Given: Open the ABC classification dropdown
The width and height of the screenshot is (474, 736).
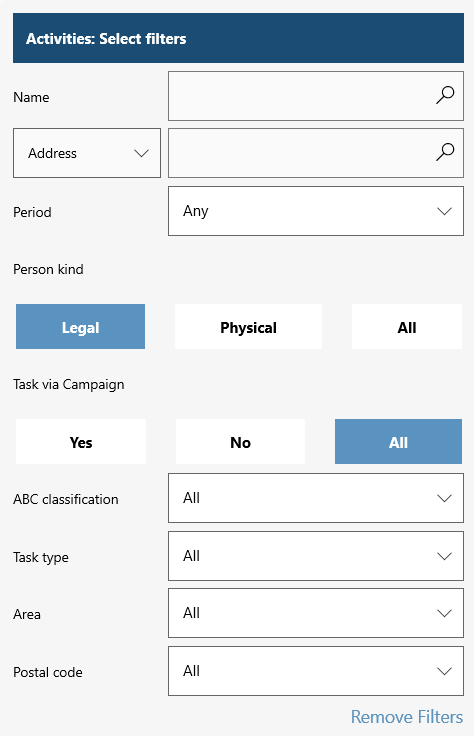Looking at the screenshot, I should click(316, 498).
